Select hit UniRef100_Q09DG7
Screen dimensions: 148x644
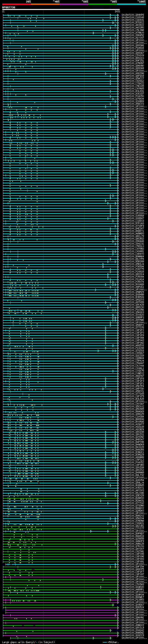point(133,605)
